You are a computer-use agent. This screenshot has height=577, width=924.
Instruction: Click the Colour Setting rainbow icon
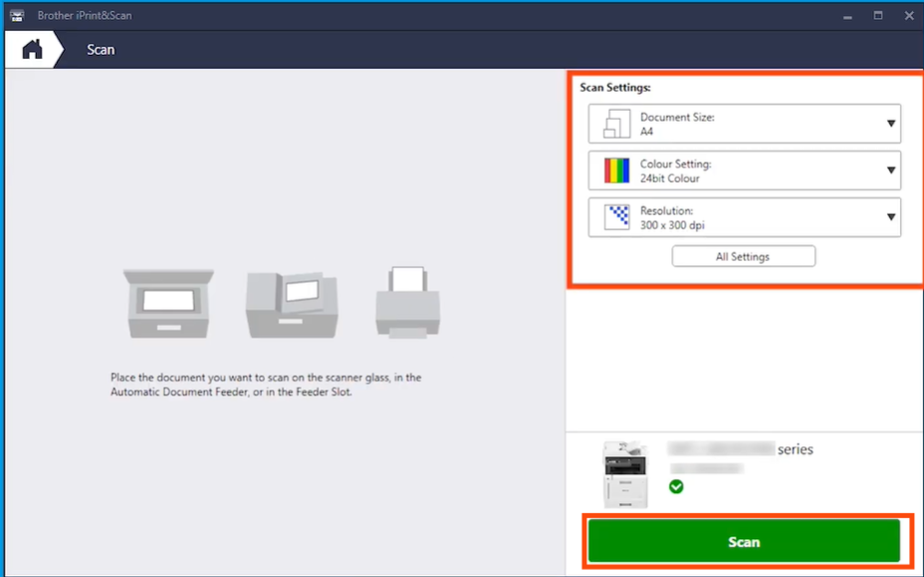(616, 170)
